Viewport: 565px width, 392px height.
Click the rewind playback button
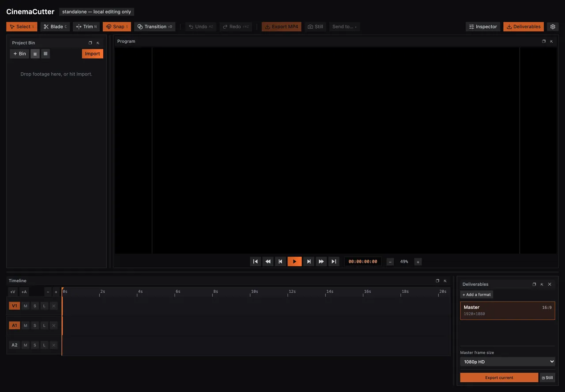click(x=268, y=261)
